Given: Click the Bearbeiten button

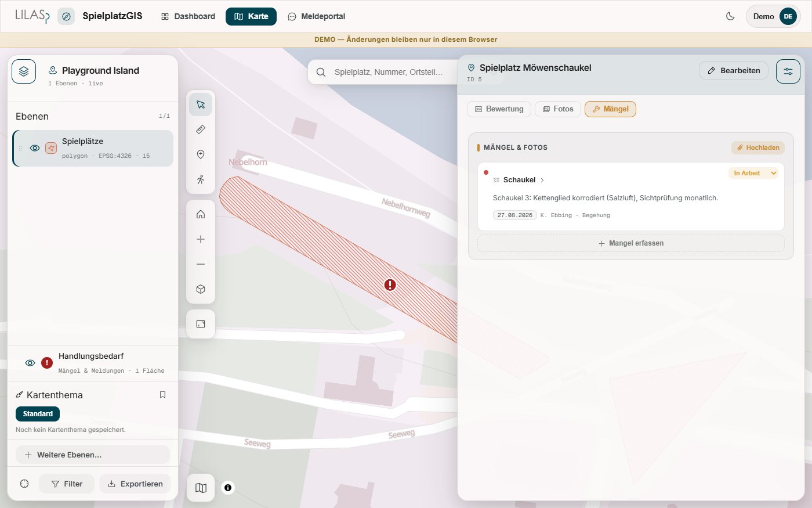Looking at the screenshot, I should [x=734, y=70].
